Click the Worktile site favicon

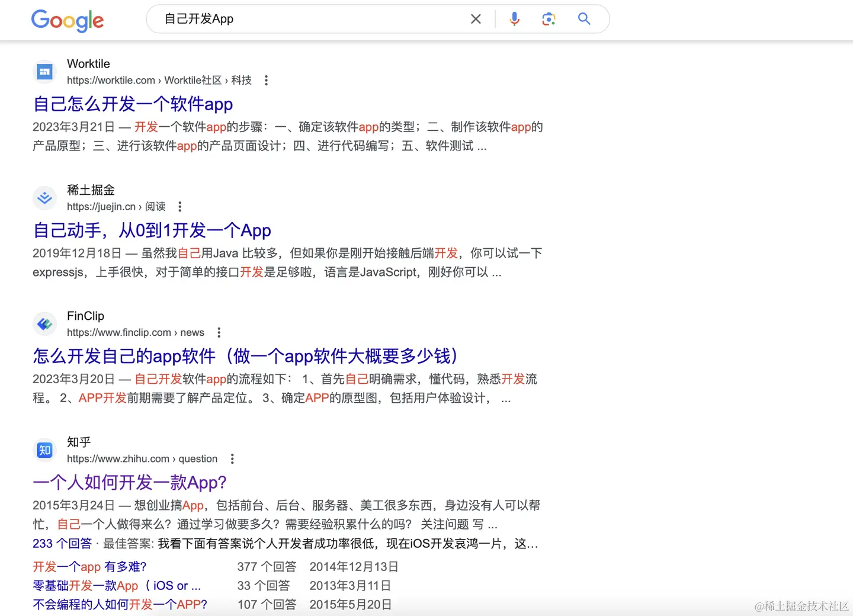44,72
